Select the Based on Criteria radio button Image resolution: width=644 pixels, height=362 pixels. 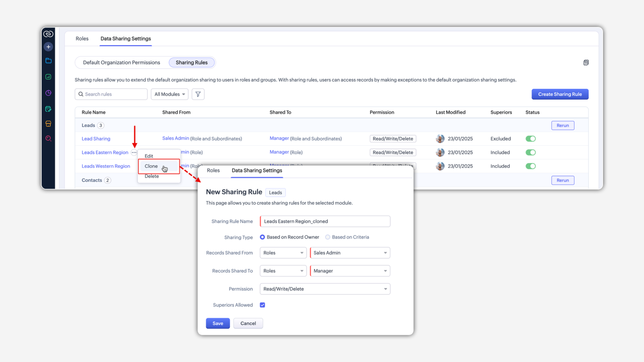328,237
